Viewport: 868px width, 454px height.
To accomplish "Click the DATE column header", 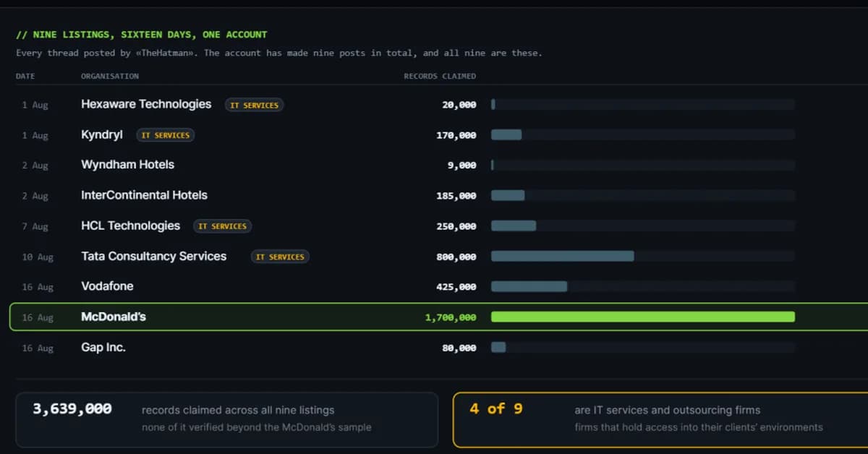I will [x=25, y=76].
